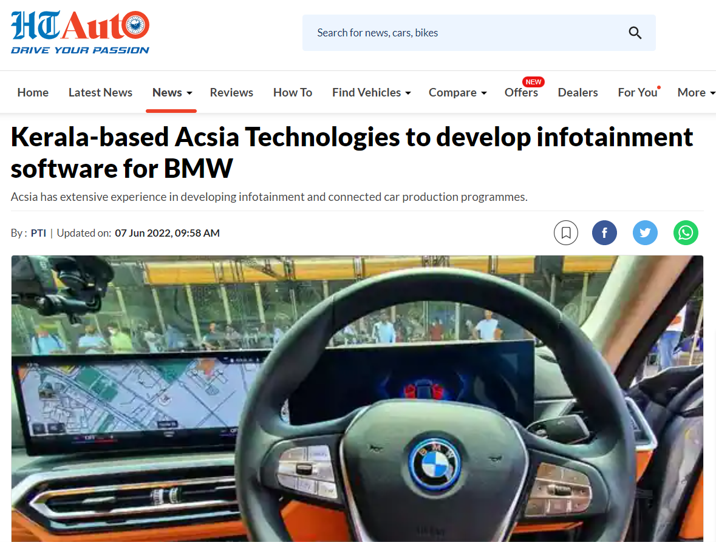Go to the Home page
Image resolution: width=716 pixels, height=542 pixels.
[33, 93]
